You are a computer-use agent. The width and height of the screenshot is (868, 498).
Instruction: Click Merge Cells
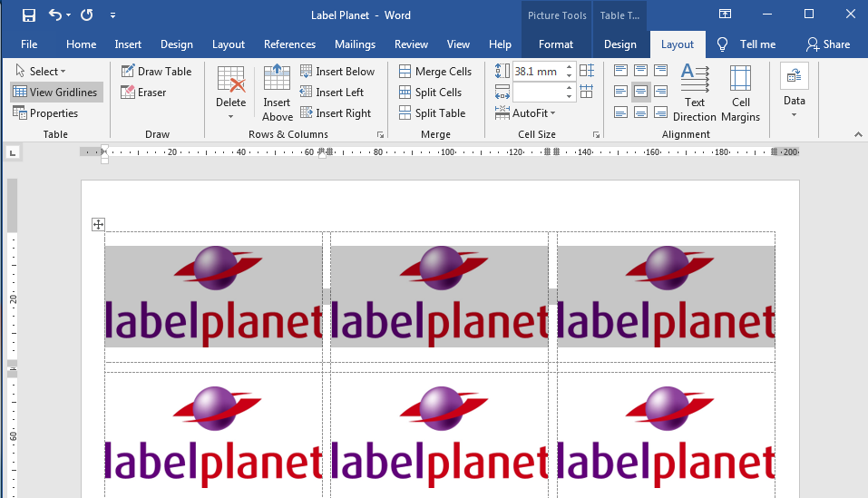[435, 72]
